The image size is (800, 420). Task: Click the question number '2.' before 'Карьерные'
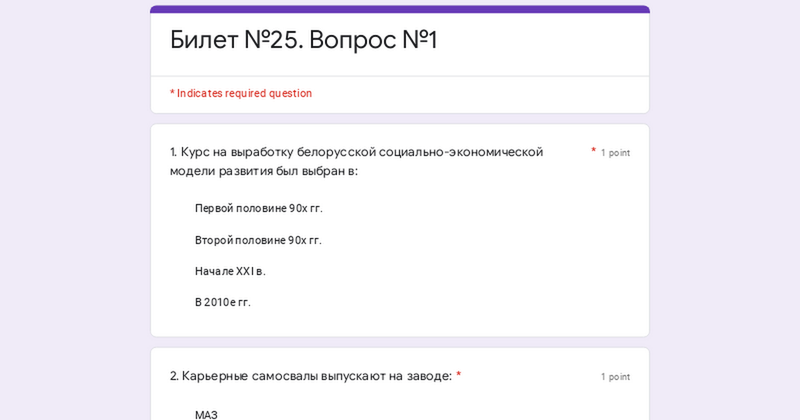point(174,376)
